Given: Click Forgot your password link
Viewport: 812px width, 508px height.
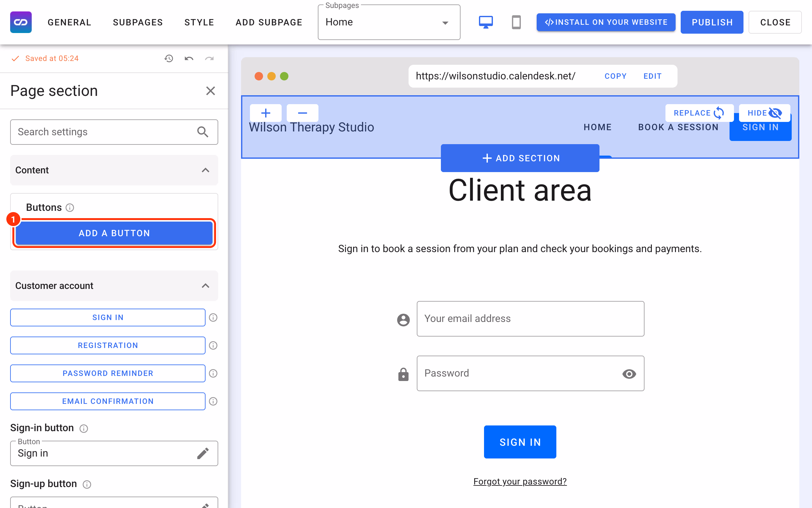Looking at the screenshot, I should tap(520, 481).
